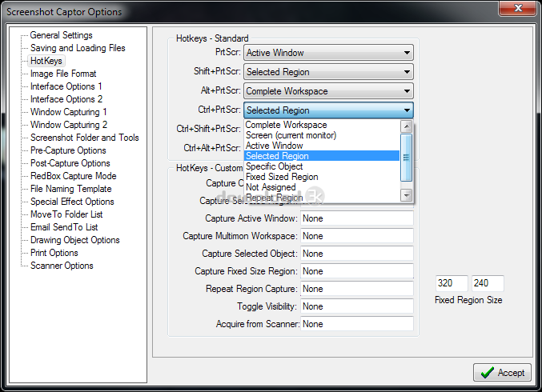Image resolution: width=542 pixels, height=392 pixels.
Task: Open Email SendTo List
Action: tap(64, 227)
